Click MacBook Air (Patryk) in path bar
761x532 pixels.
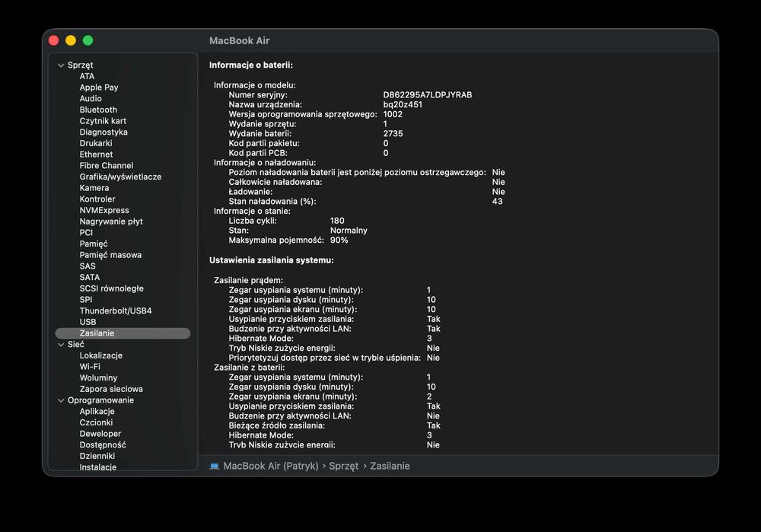tap(271, 466)
